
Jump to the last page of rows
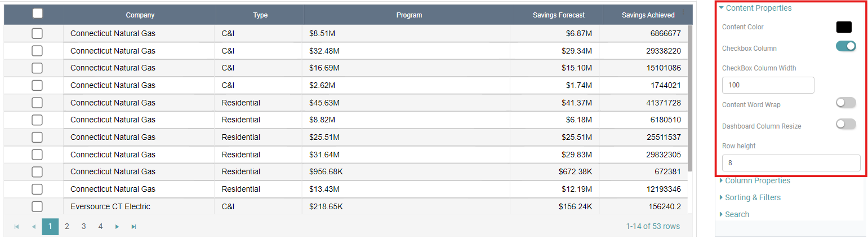click(134, 227)
